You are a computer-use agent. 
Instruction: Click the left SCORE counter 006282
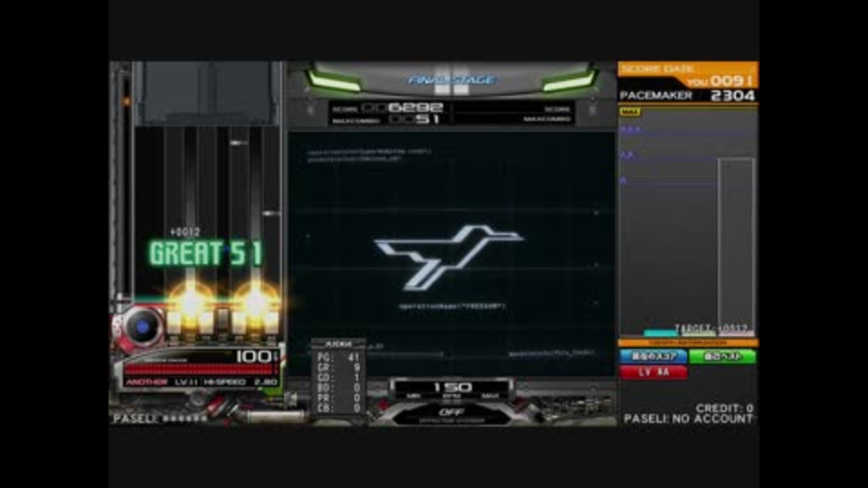pos(402,108)
